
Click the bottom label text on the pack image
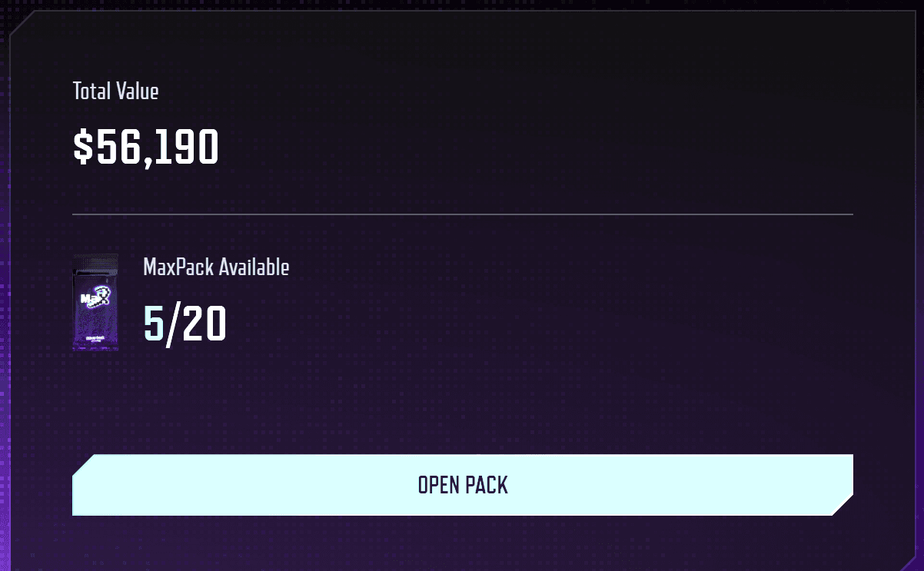tap(95, 337)
